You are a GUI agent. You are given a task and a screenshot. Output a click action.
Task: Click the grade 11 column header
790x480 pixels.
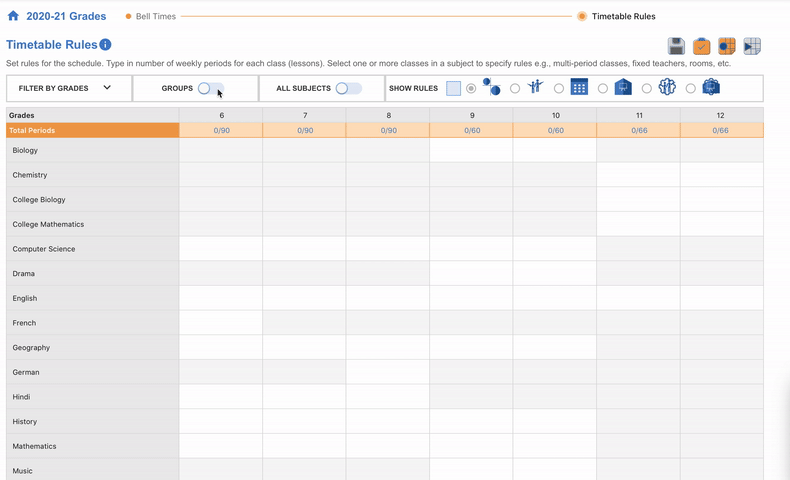(x=639, y=115)
